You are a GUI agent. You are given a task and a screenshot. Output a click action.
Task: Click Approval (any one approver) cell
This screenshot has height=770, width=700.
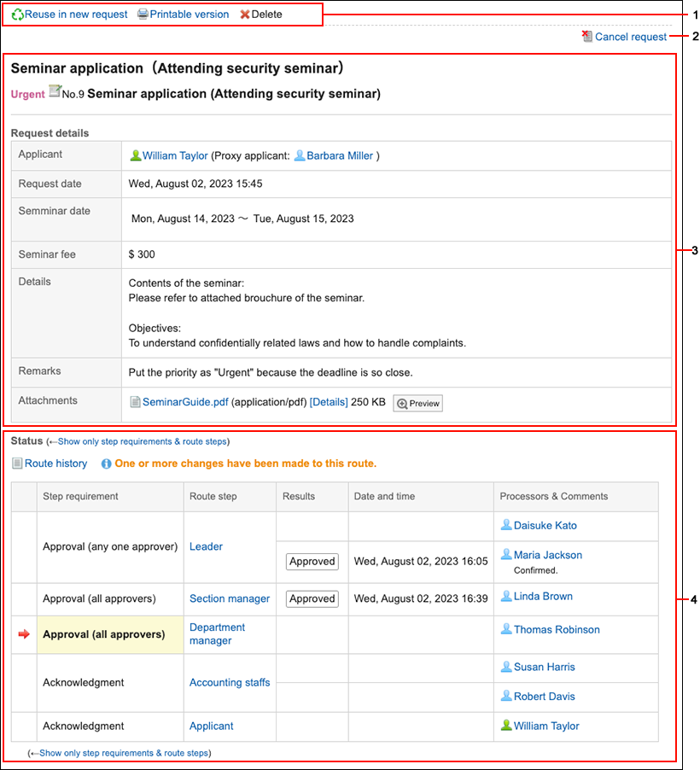[110, 546]
